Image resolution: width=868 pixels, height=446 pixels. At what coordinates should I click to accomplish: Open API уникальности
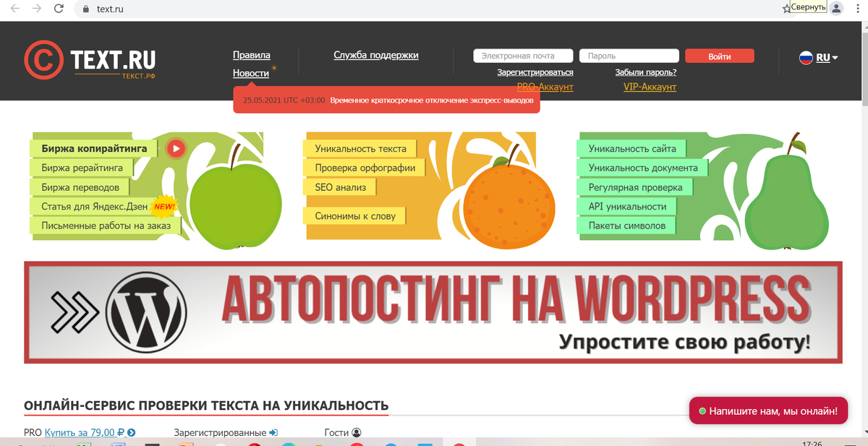click(x=627, y=206)
